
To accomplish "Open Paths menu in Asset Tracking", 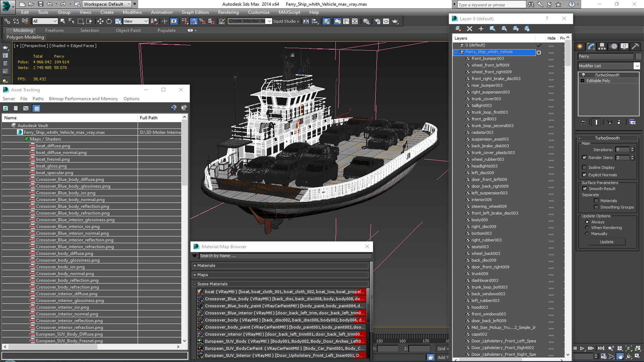I will [38, 99].
